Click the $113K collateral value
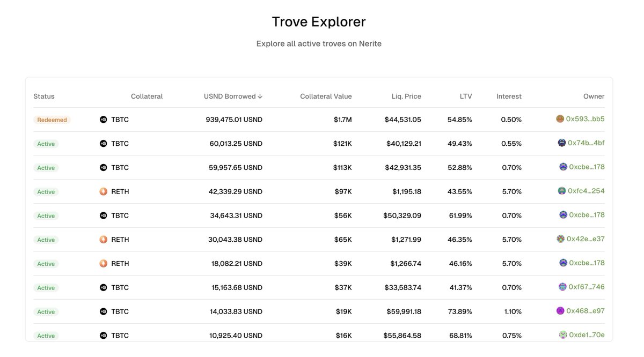Image resolution: width=644 pixels, height=357 pixels. pos(342,167)
